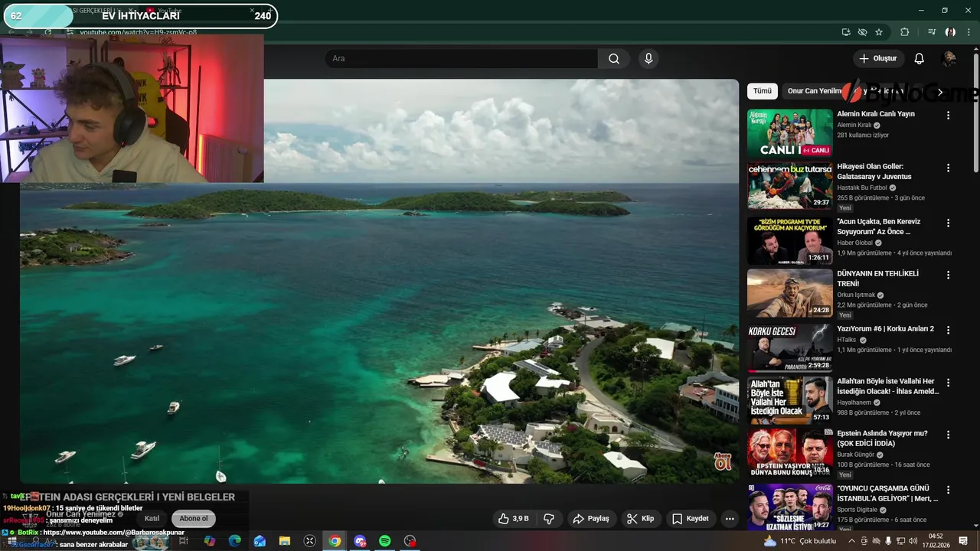Dislike the video with thumbs-down

[x=549, y=519]
